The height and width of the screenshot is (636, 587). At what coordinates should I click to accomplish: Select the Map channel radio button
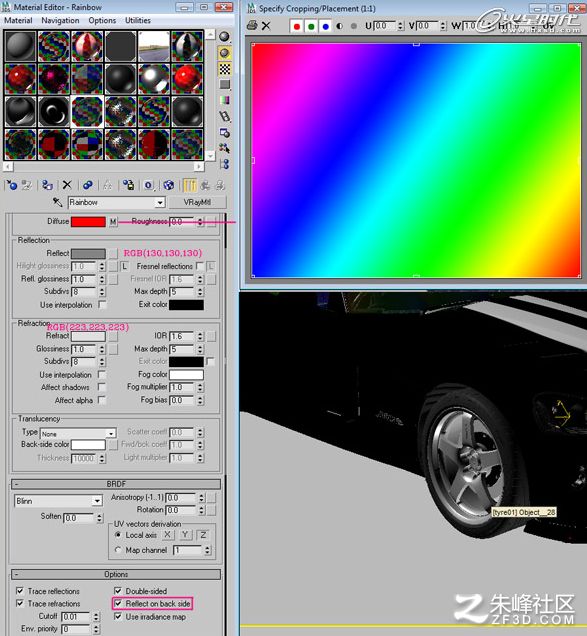click(118, 550)
